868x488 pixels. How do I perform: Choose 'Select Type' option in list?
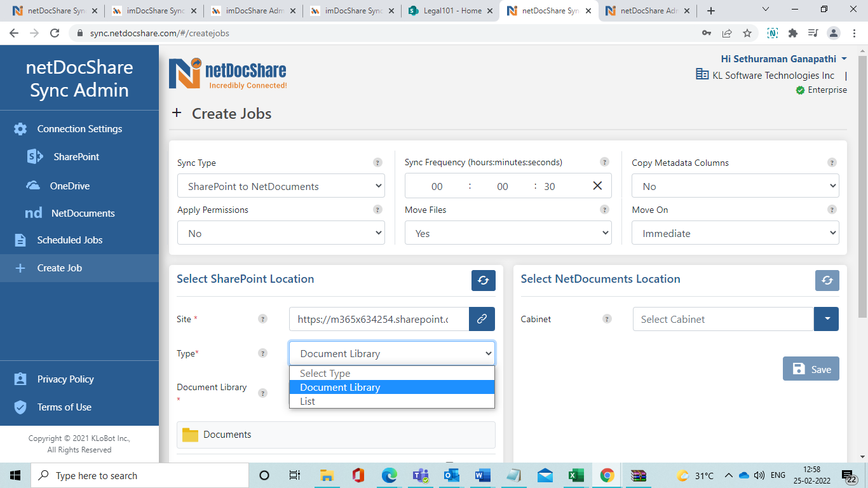(x=392, y=374)
